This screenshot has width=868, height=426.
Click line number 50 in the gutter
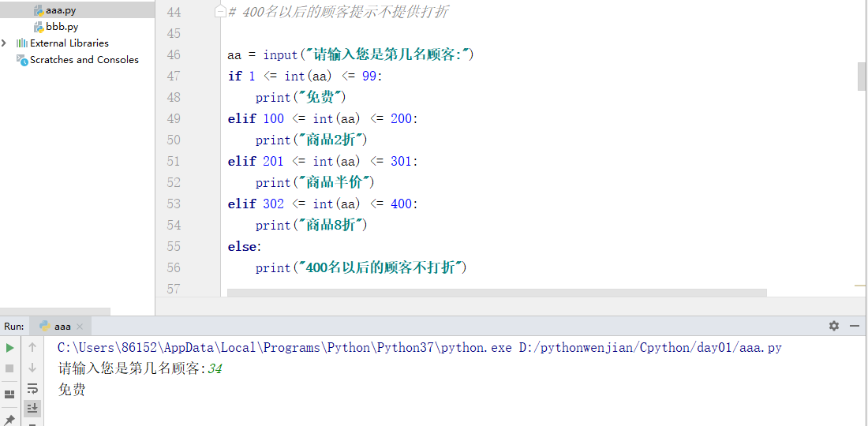174,140
